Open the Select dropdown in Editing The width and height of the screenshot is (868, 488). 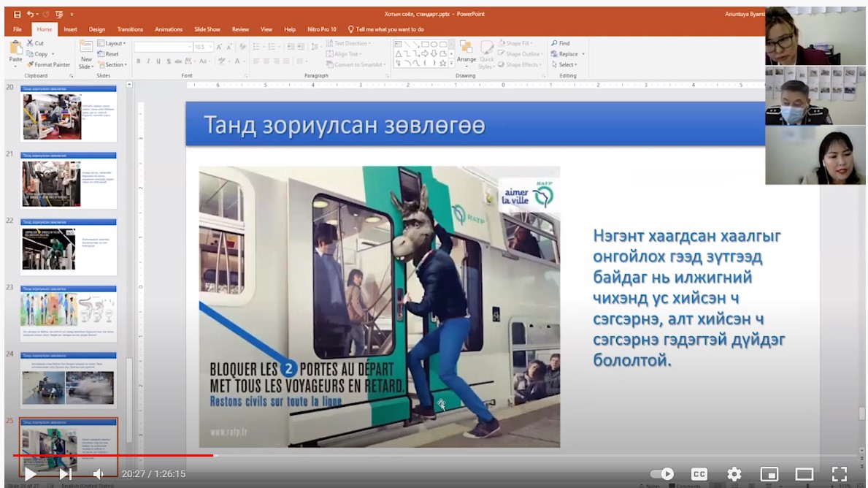[564, 65]
